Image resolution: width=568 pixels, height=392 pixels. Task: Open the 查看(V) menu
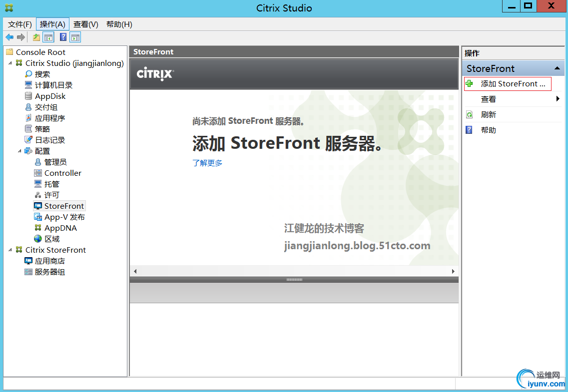[86, 24]
